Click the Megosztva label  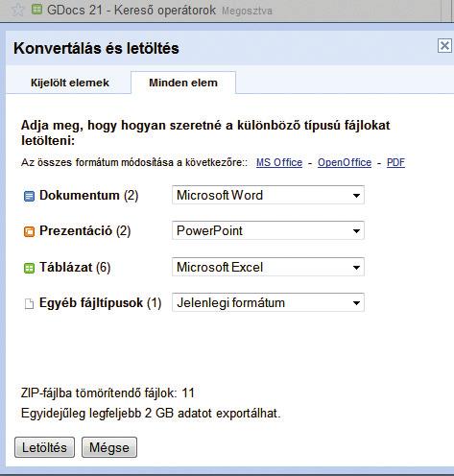point(247,11)
